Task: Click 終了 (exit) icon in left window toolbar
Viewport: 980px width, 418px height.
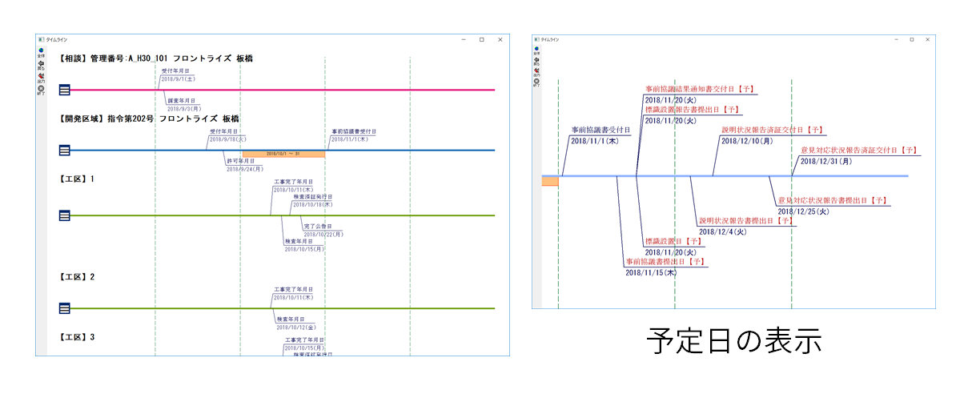Action: (41, 90)
